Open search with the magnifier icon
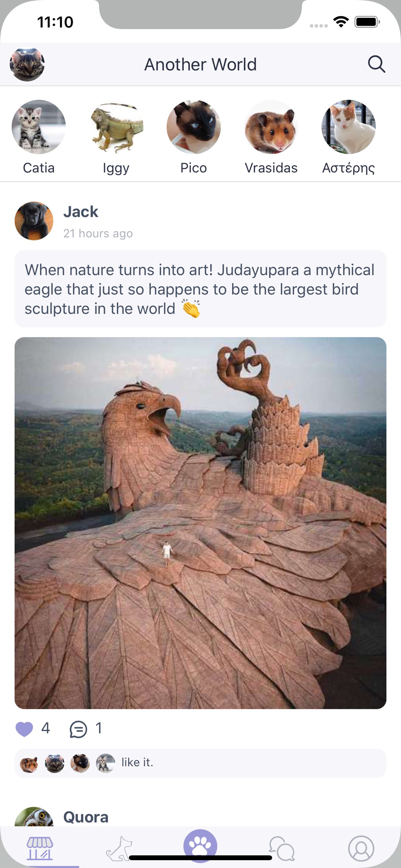Viewport: 401px width, 868px height. point(376,64)
